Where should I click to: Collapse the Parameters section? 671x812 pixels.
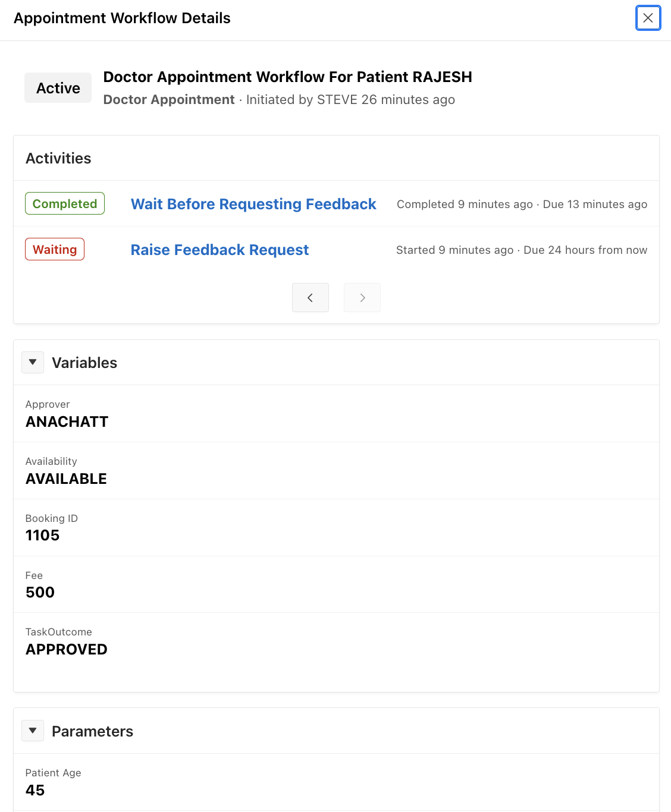tap(33, 731)
